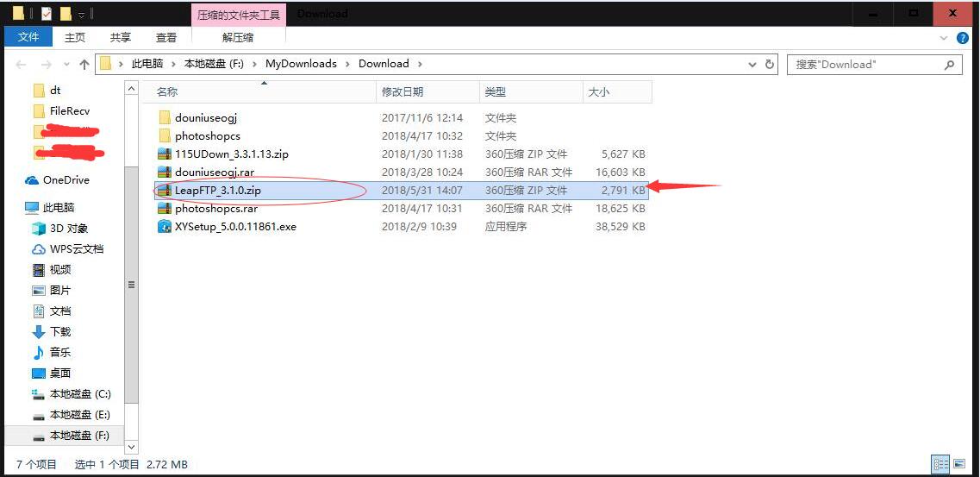Expand the chevron after 此电脑 breadcrumb

tap(173, 64)
